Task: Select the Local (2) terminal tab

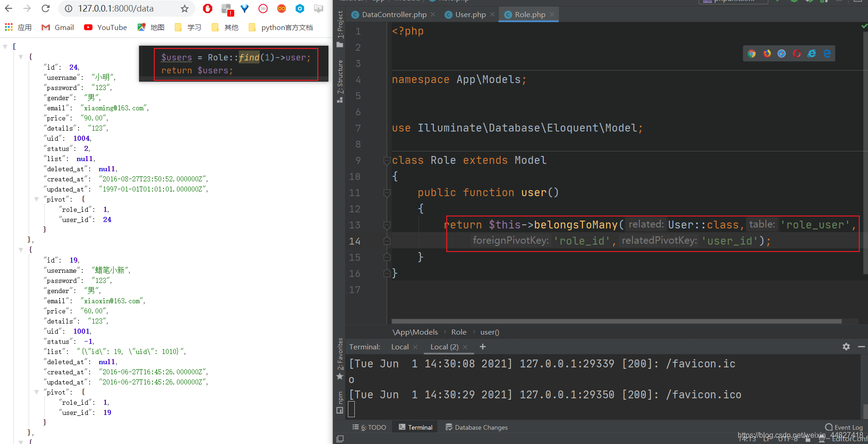Action: click(x=444, y=347)
